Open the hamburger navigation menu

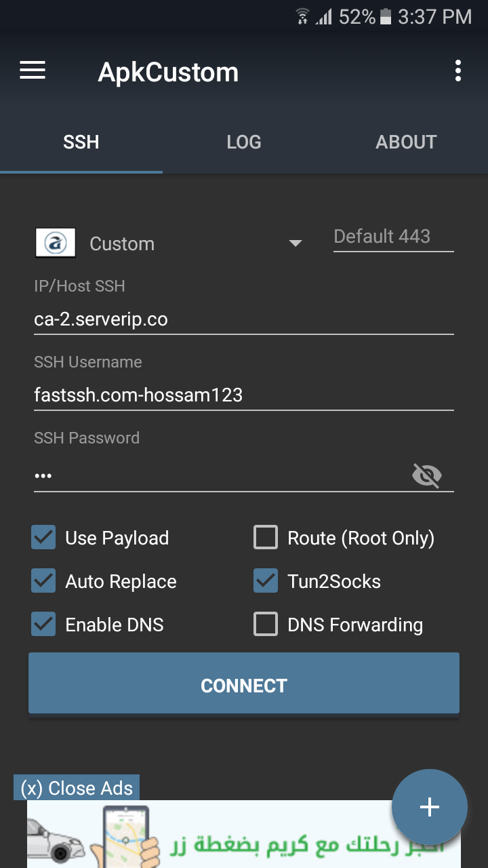coord(33,71)
